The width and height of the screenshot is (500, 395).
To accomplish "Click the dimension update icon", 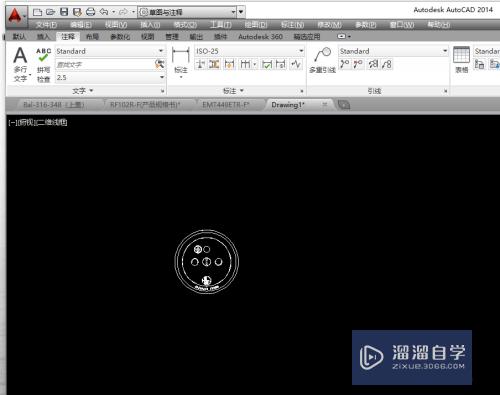I will coord(281,64).
